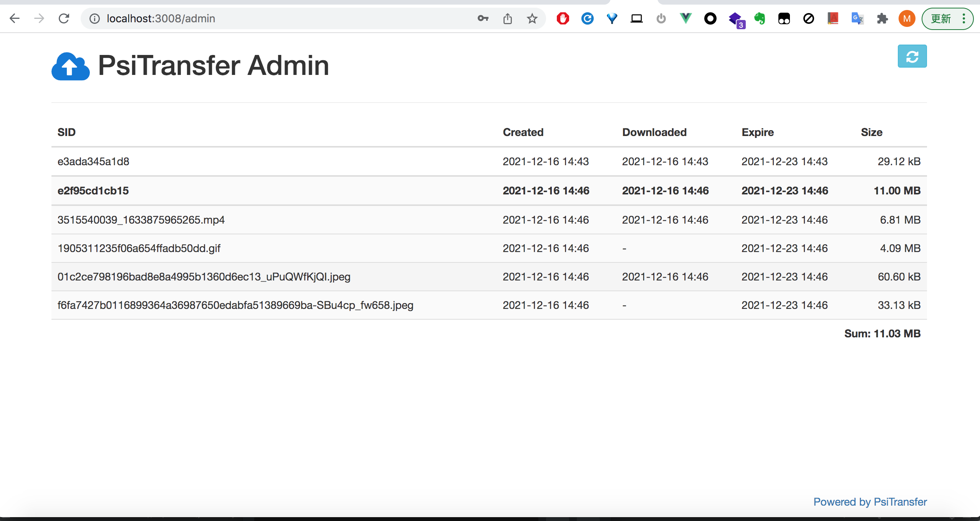980x521 pixels.
Task: Click the share page icon in address bar
Action: [x=507, y=18]
